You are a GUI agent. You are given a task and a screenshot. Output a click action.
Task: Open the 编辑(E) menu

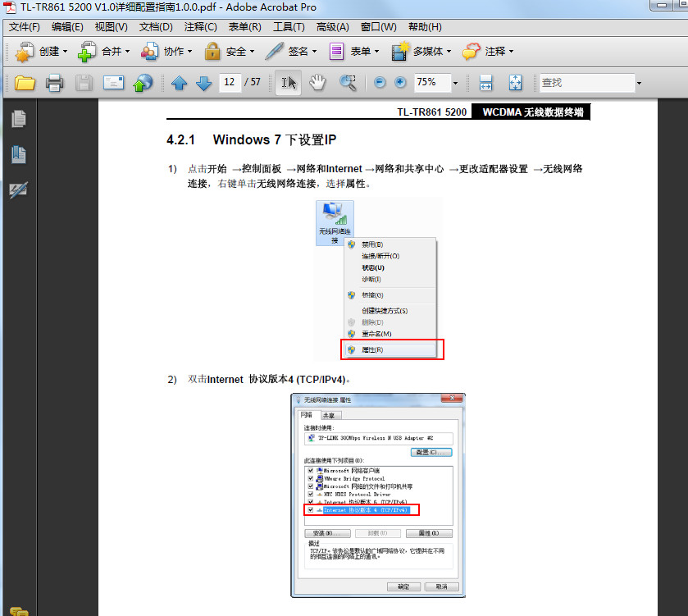tap(67, 27)
